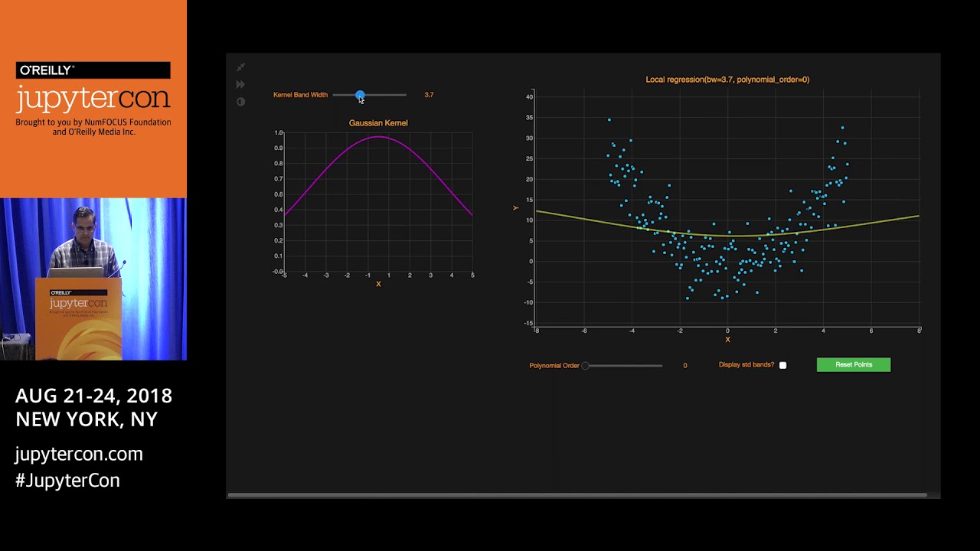Screen dimensions: 980x551
Task: Check the Display std bands checkbox
Action: pos(782,365)
